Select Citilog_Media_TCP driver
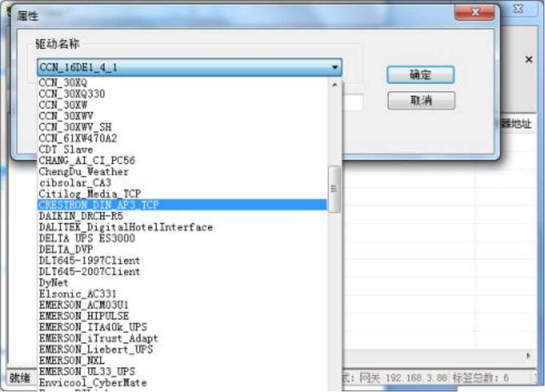The height and width of the screenshot is (392, 545). (182, 194)
